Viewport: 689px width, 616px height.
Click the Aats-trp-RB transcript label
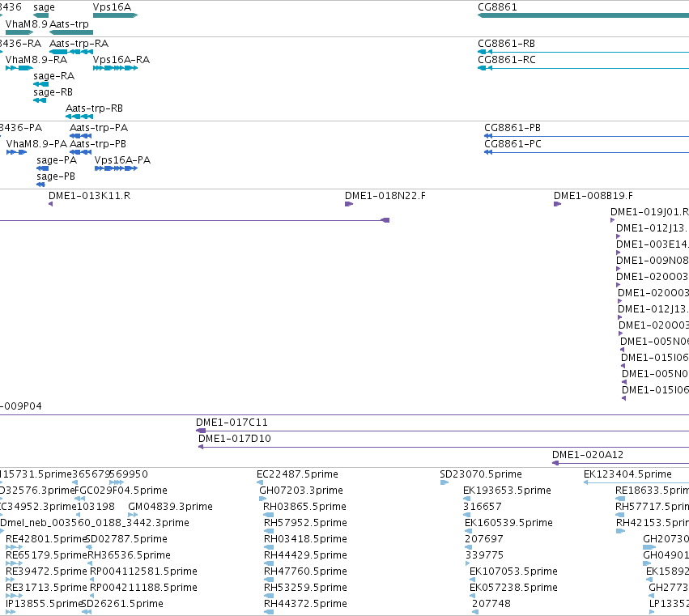coord(94,108)
